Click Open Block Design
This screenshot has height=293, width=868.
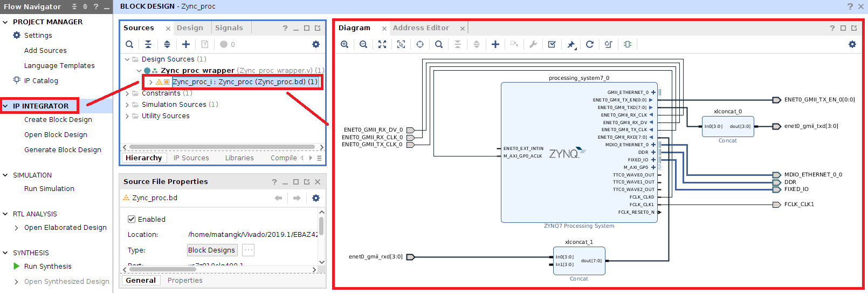click(x=56, y=135)
